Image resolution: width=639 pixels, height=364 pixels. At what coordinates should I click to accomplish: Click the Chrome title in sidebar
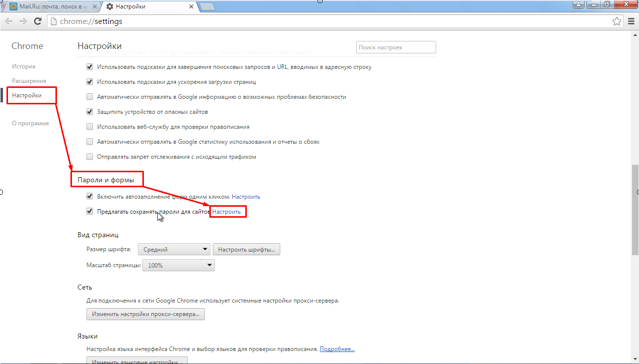pyautogui.click(x=27, y=46)
